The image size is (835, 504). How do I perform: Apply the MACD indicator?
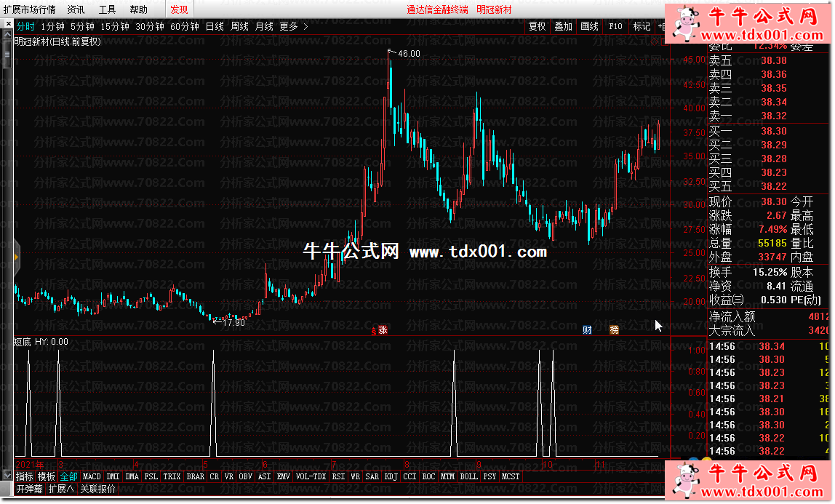tap(92, 476)
